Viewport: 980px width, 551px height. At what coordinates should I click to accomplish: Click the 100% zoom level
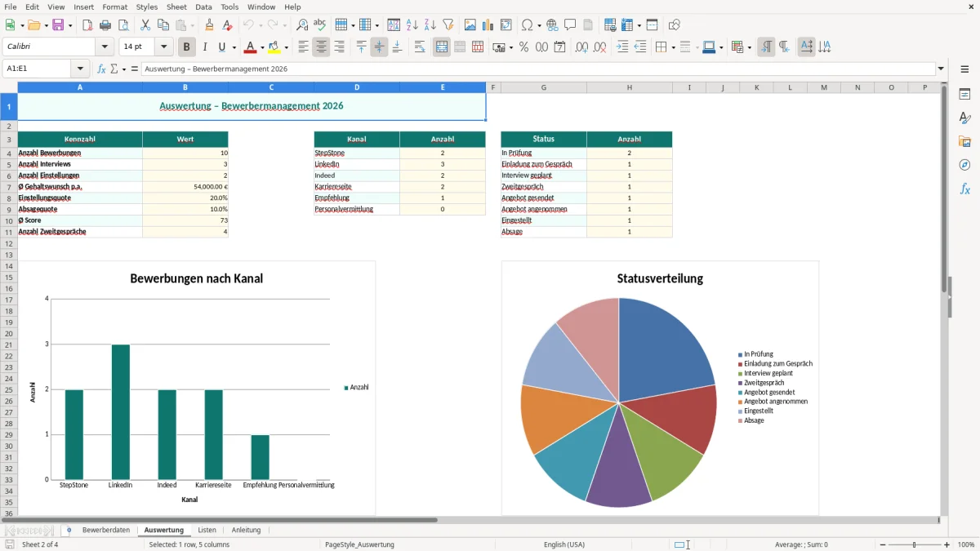tap(966, 544)
